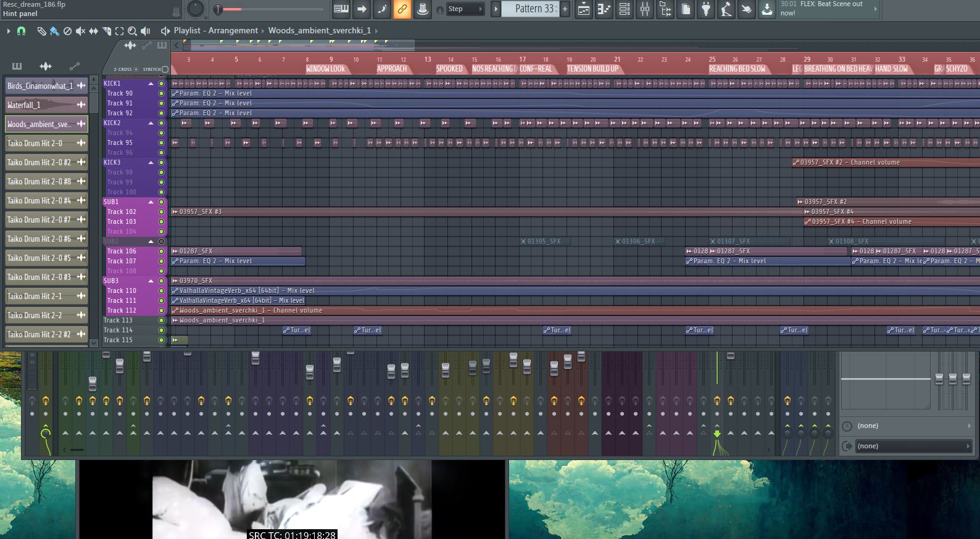Select the Slice tool in Playlist
This screenshot has height=539, width=980.
(106, 31)
